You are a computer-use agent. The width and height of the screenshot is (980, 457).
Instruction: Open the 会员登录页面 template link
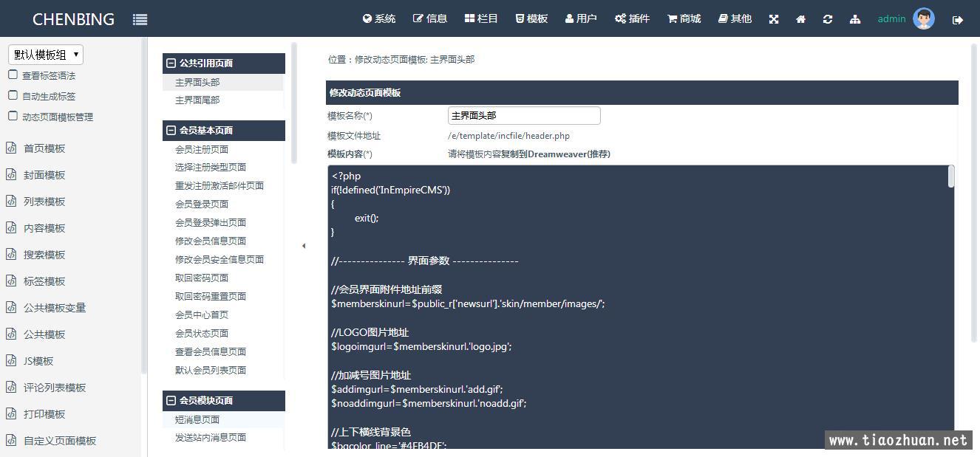(202, 204)
